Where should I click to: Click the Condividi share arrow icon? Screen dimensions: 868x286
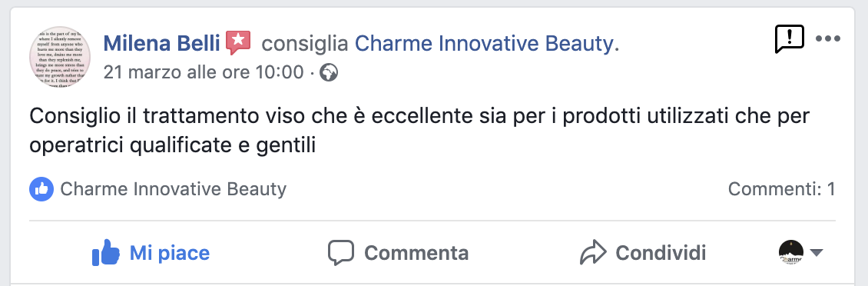click(x=594, y=253)
